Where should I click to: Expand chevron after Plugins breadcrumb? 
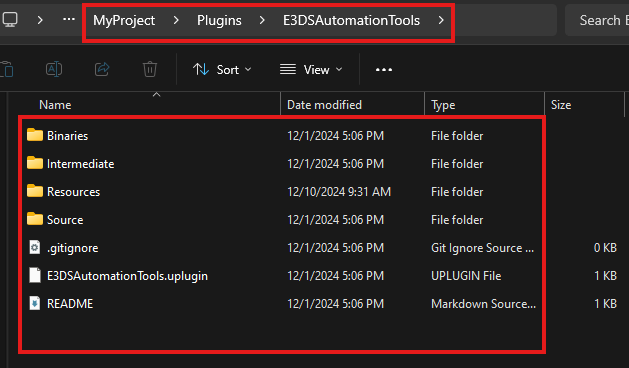click(x=262, y=20)
